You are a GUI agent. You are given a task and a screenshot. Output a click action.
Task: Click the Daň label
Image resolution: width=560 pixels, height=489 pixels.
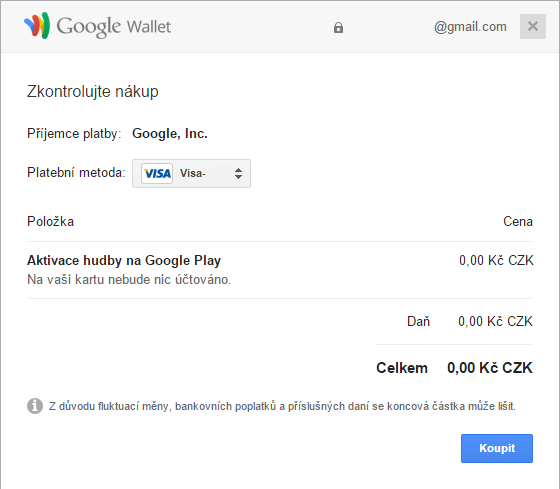[418, 321]
